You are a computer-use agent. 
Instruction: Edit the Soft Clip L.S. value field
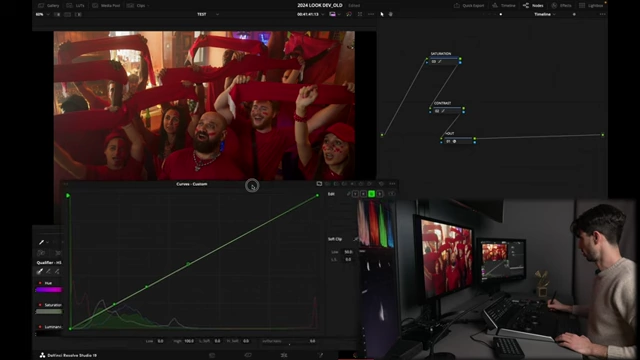point(348,259)
